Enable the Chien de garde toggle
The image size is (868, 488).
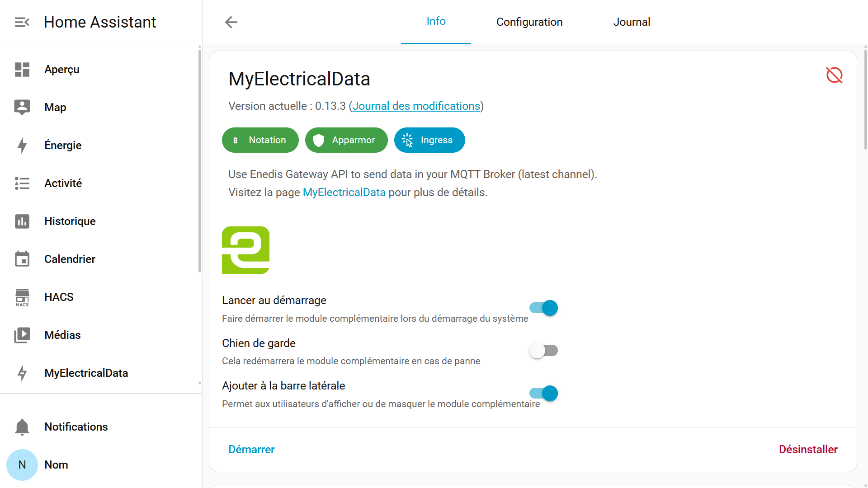[543, 351]
